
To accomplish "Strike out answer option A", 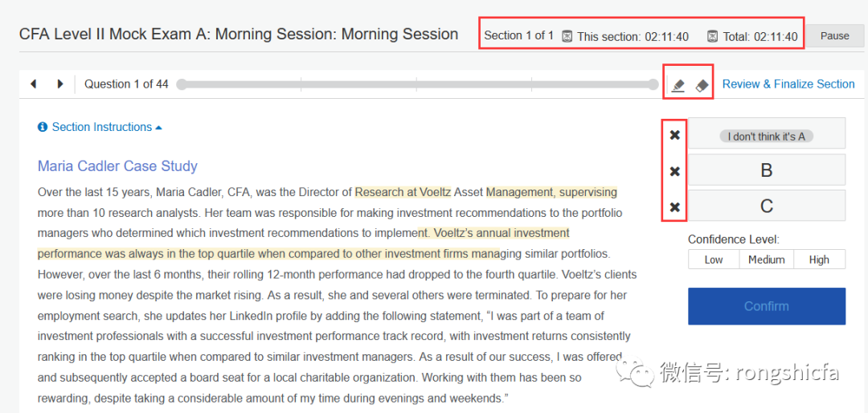I will (x=675, y=135).
